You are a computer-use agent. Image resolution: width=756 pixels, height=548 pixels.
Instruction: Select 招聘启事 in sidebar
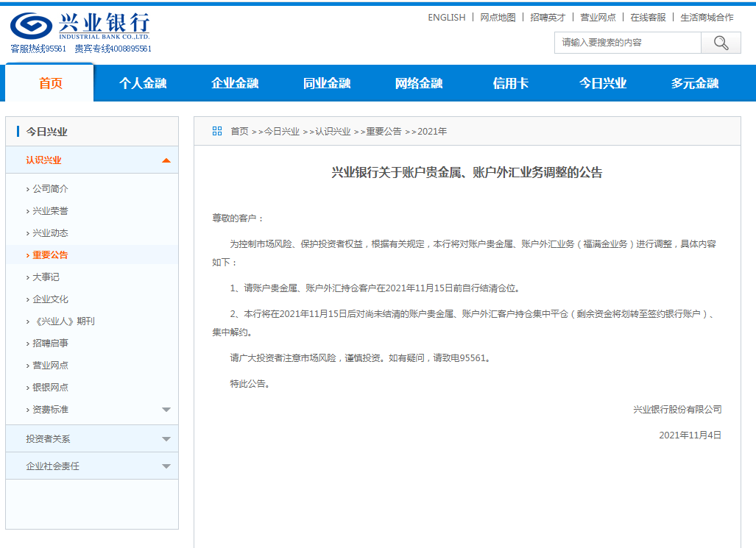50,344
